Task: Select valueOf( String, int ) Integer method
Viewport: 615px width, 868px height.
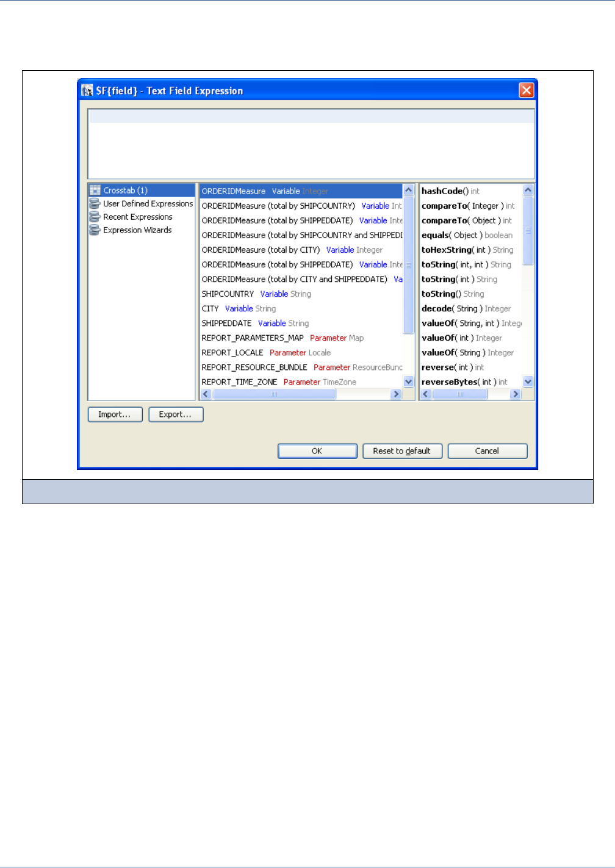Action: 471,323
